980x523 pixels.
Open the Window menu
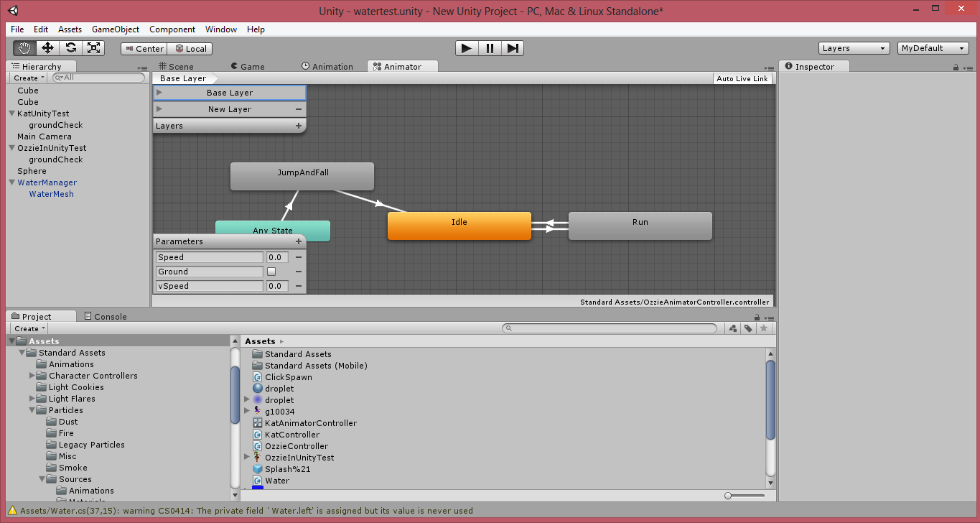221,29
